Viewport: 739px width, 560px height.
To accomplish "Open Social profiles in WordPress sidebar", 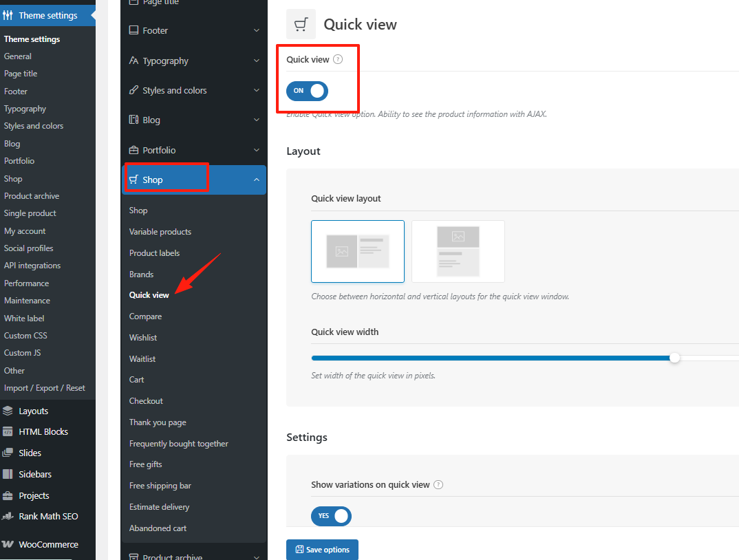I will 29,248.
